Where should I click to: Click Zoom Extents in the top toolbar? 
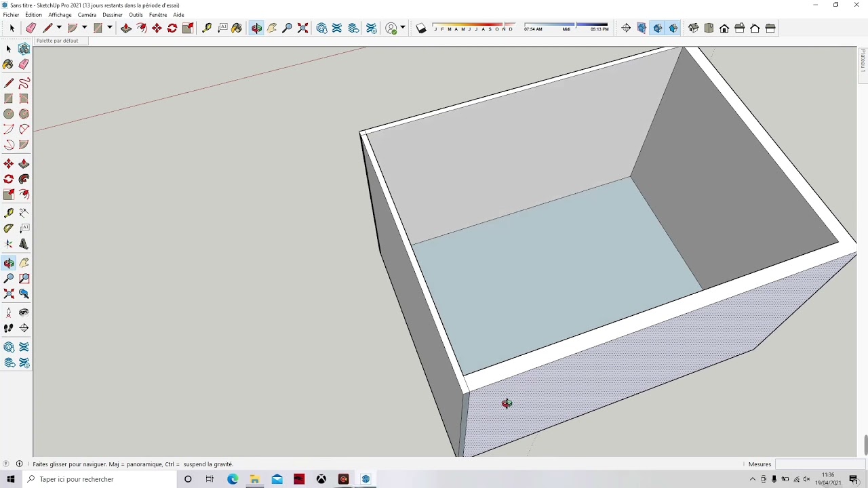coord(303,28)
